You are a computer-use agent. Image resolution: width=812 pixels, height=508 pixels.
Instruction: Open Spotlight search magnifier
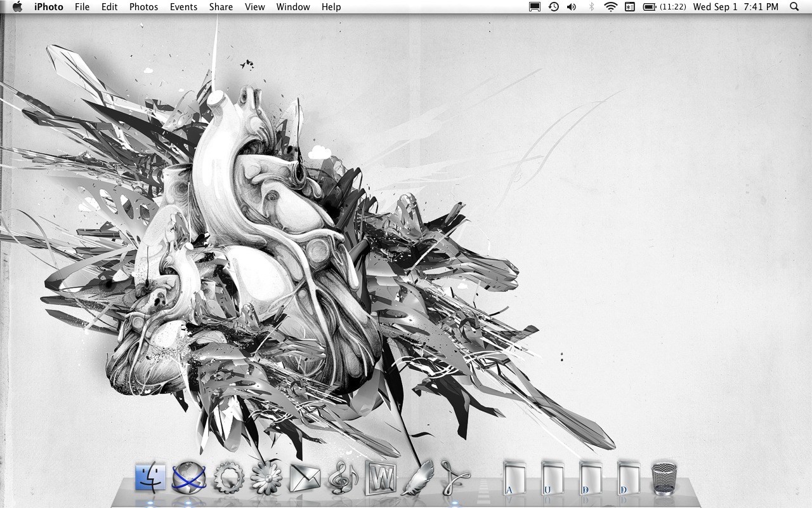click(x=794, y=7)
